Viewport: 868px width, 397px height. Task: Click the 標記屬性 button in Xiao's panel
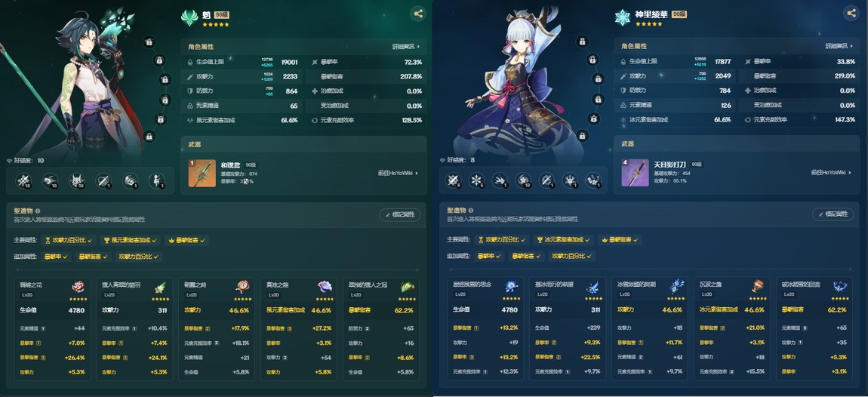(x=400, y=214)
